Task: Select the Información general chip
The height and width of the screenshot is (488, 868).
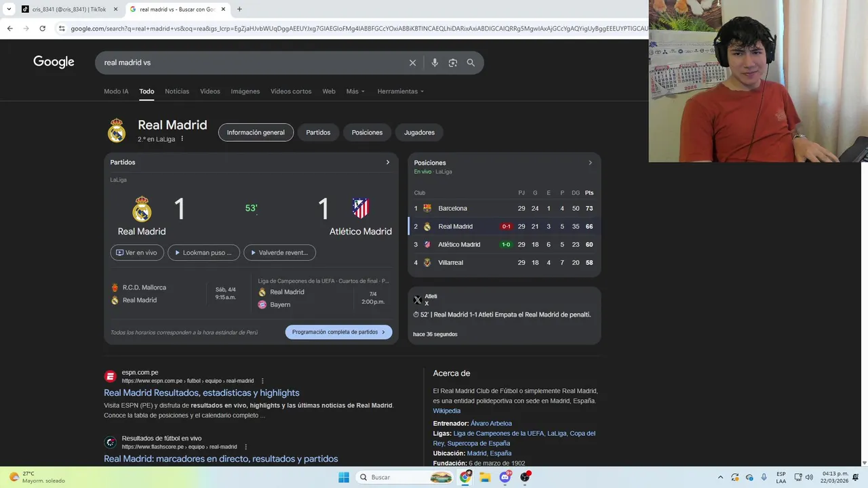Action: pos(256,132)
